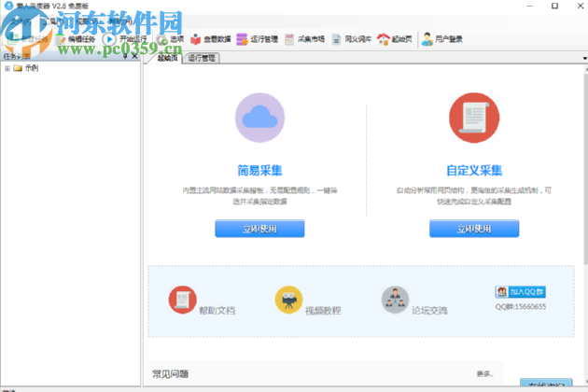Select the 示例 tree item label
Viewport: 588px width, 392px height.
pos(32,68)
